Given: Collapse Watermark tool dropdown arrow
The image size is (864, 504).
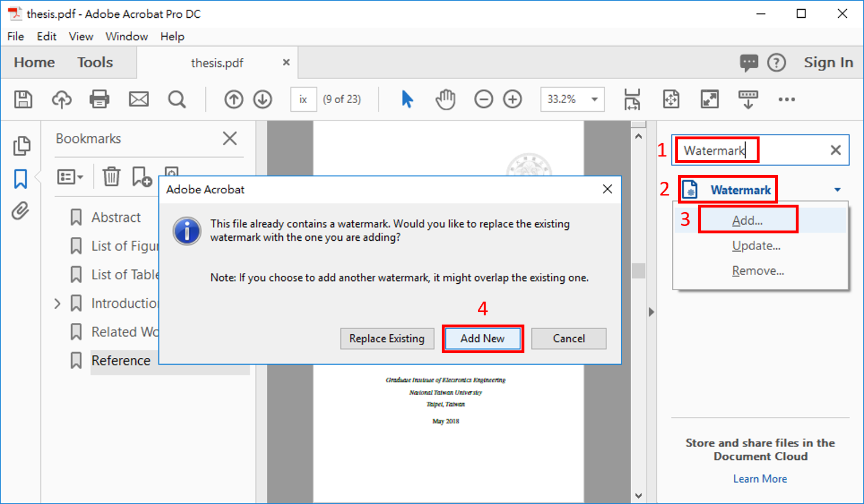Looking at the screenshot, I should pyautogui.click(x=838, y=190).
